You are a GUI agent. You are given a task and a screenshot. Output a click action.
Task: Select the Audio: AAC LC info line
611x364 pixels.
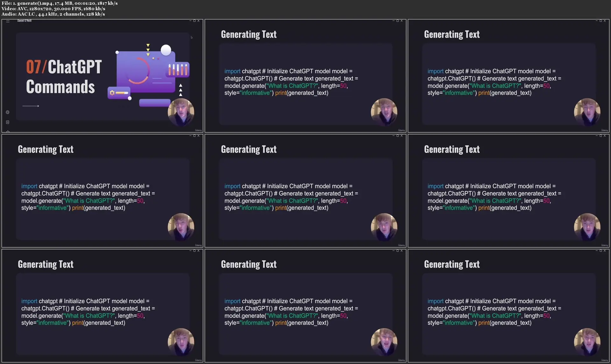(x=53, y=14)
